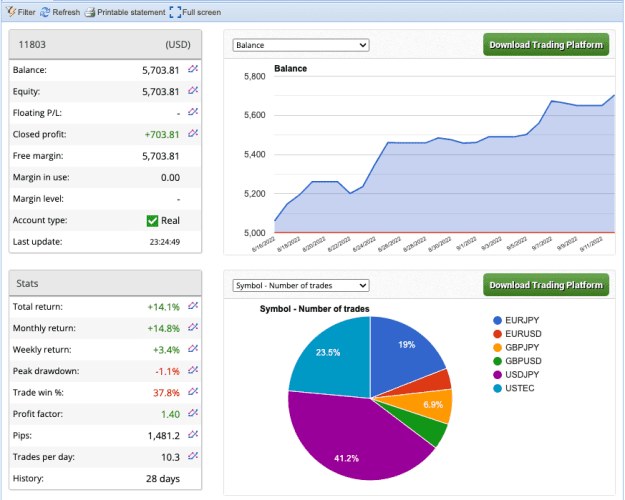Viewport: 625px width, 500px height.
Task: Select the small red EURUSD pie slice
Action: click(x=434, y=382)
